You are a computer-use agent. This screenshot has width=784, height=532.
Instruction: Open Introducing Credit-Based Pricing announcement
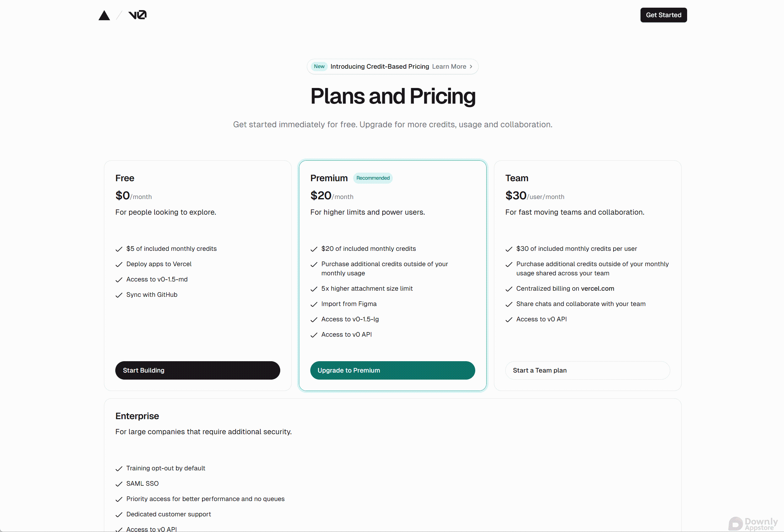coord(380,67)
